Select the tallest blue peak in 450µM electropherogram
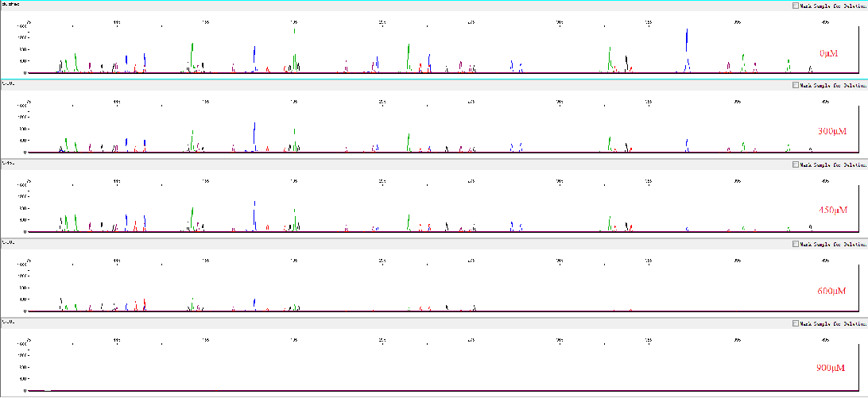Image resolution: width=868 pixels, height=398 pixels. point(254,215)
